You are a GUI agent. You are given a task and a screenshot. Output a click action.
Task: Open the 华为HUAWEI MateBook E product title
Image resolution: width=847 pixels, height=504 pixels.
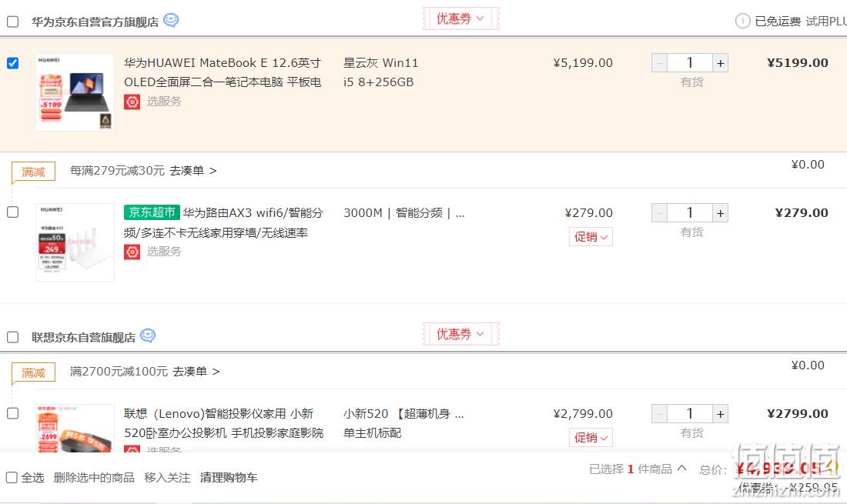coord(223,72)
